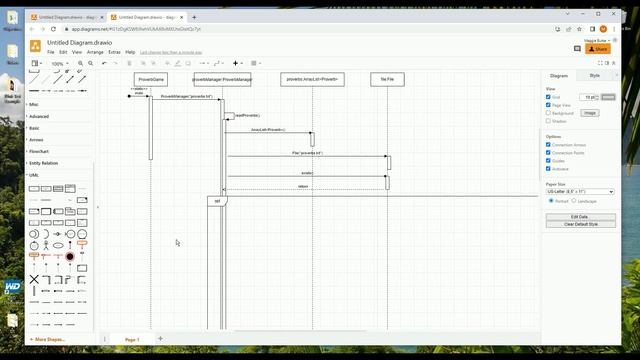Select the small rectangle below the black circle row
640x360 pixels.
82,268
